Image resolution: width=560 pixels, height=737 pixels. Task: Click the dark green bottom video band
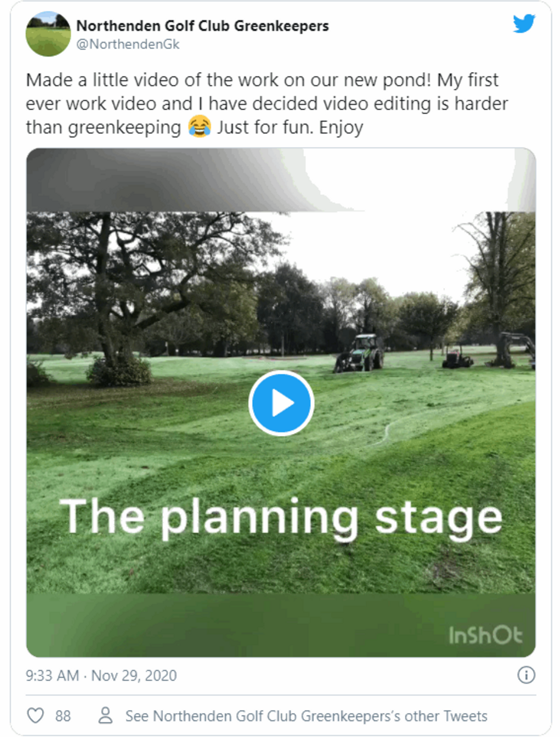click(x=281, y=625)
